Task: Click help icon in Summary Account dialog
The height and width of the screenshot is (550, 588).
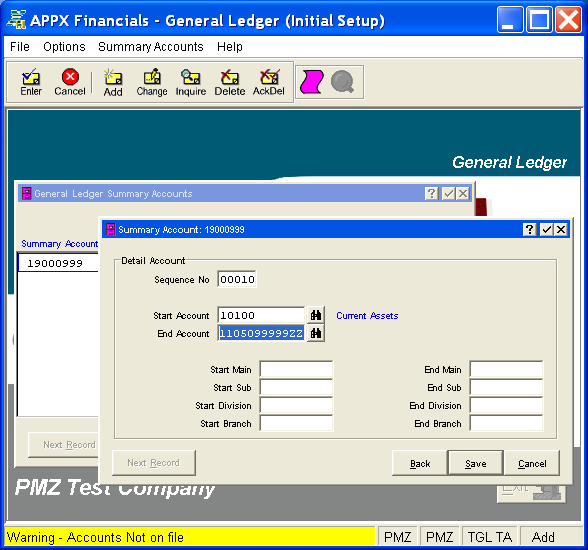Action: tap(530, 229)
